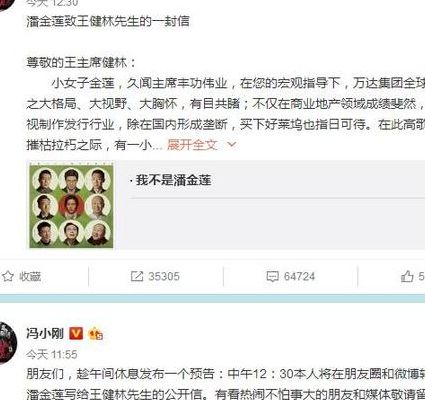Viewport: 425px width, 400px height.
Task: Click the 今天 11:55 post timestamp
Action: tap(52, 354)
